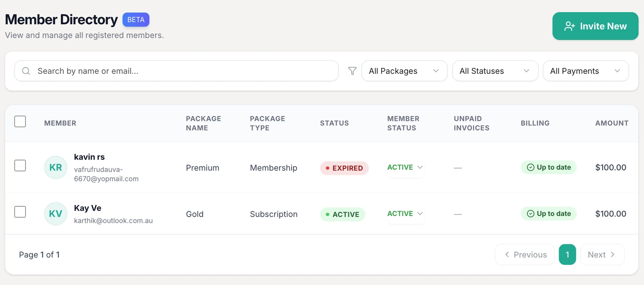Click the green ACTIVE status badge for Kay Ve

(343, 214)
